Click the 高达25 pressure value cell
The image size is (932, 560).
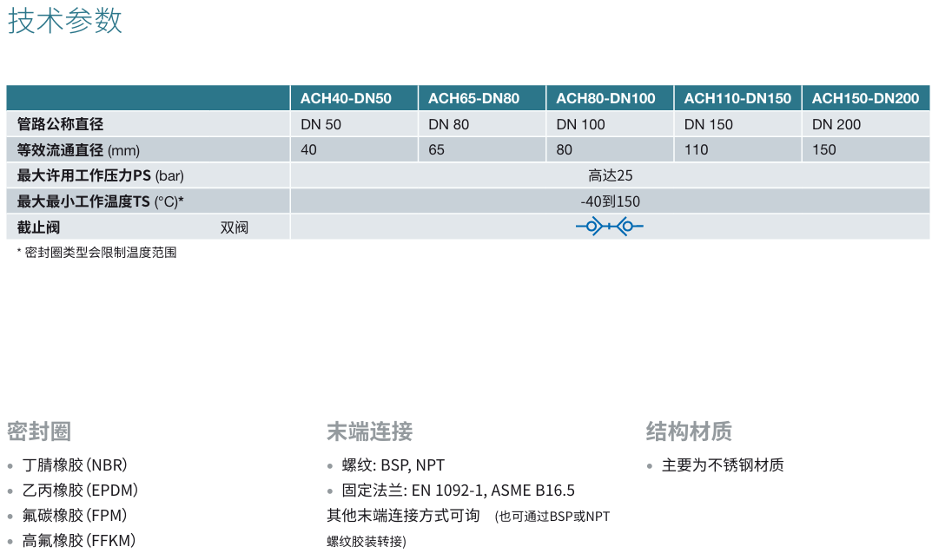coord(610,175)
